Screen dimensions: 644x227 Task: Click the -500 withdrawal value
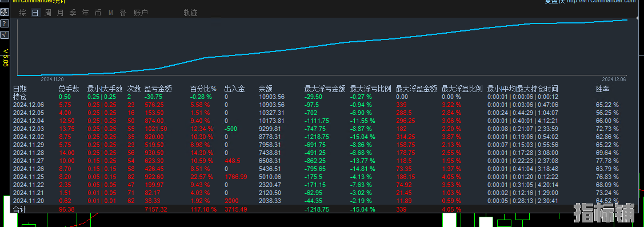tap(231, 129)
